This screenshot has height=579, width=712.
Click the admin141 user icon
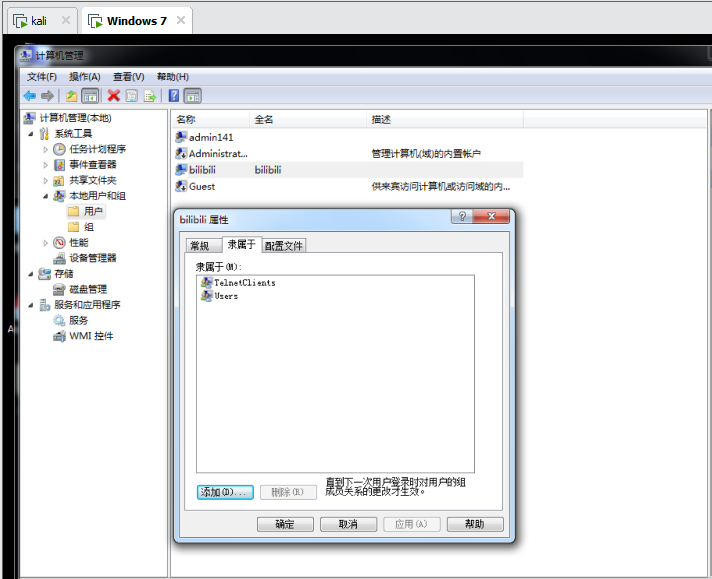[x=181, y=137]
